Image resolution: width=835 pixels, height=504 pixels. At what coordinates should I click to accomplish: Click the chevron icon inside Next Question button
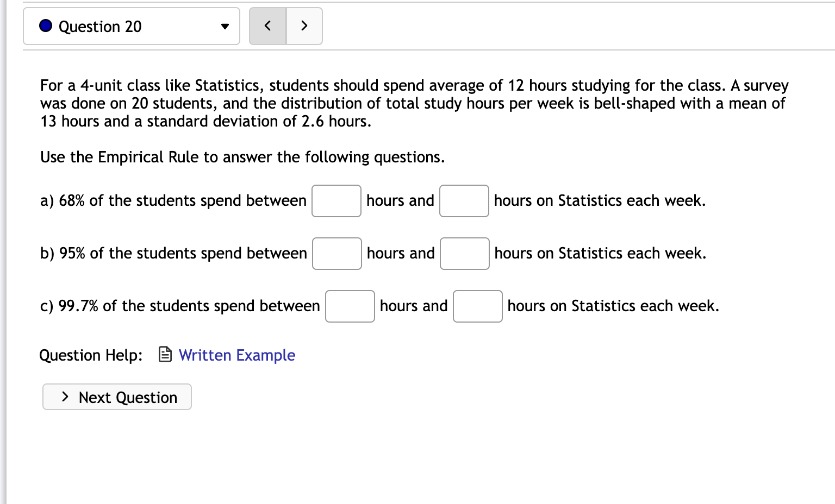coord(65,397)
